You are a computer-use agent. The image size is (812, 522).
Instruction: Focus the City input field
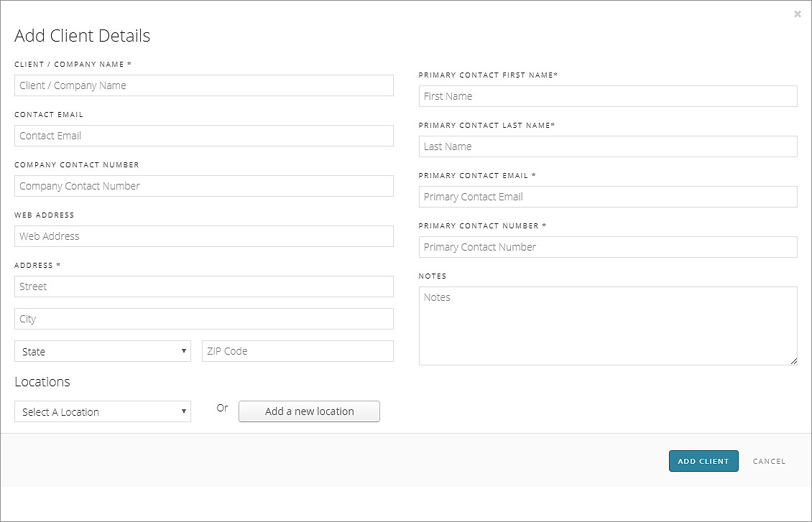click(203, 319)
